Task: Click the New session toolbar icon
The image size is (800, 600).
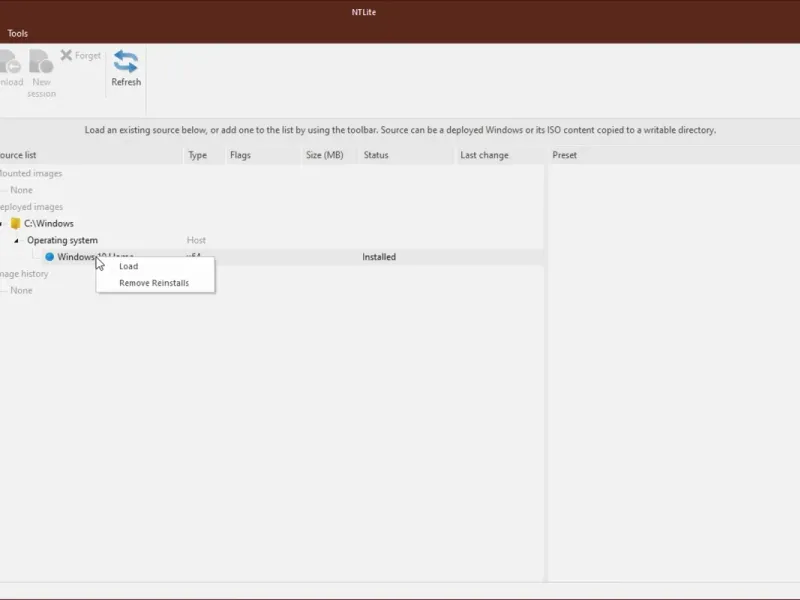Action: [x=41, y=62]
